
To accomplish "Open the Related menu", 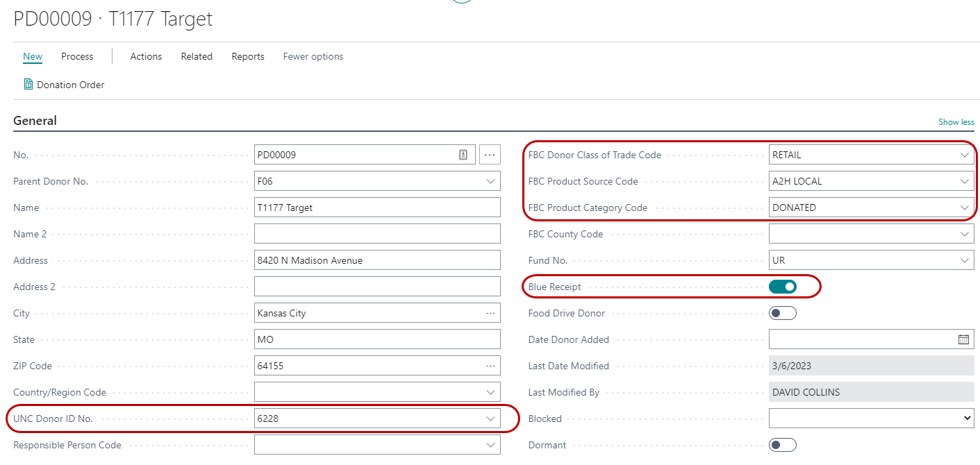I will 197,56.
